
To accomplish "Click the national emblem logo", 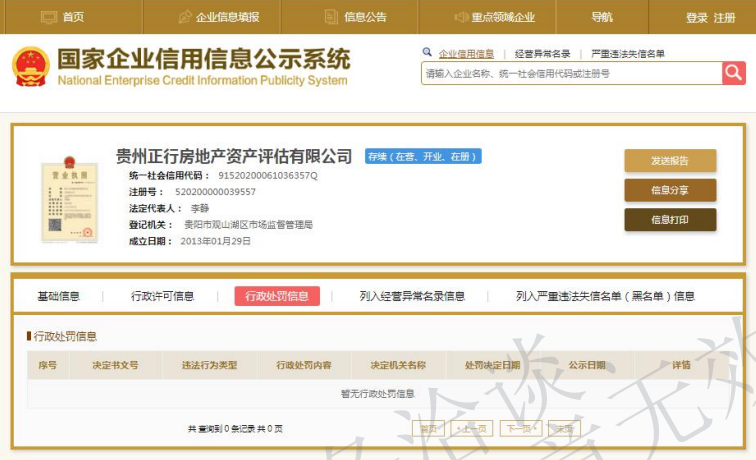I will point(30,66).
